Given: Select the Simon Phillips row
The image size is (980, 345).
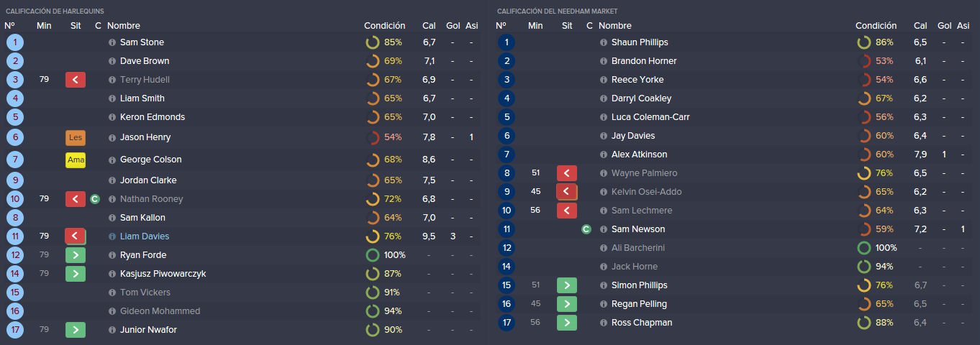Looking at the screenshot, I should (x=734, y=285).
